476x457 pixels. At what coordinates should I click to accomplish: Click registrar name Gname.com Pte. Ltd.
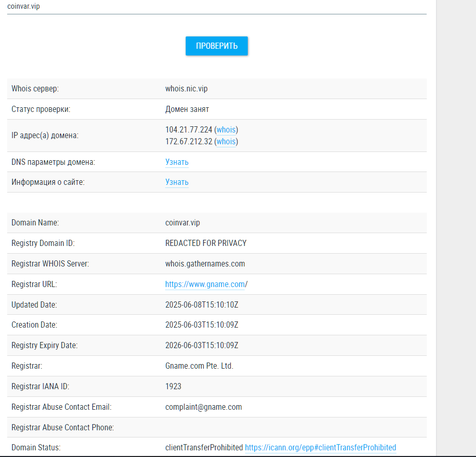pos(199,366)
